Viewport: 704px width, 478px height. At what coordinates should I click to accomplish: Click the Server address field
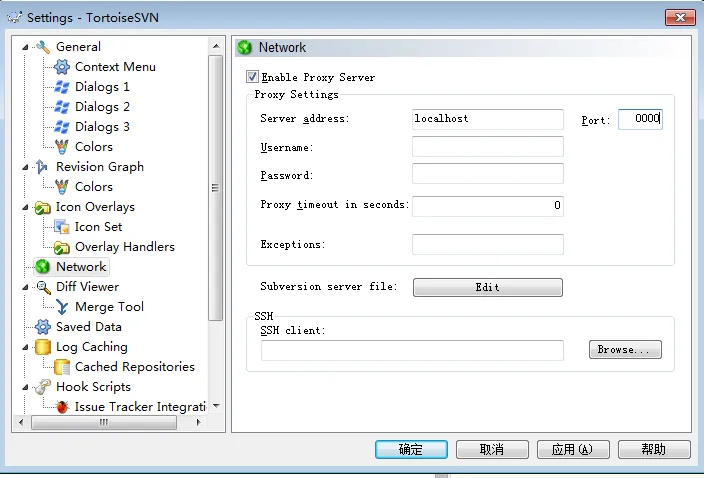click(x=488, y=119)
